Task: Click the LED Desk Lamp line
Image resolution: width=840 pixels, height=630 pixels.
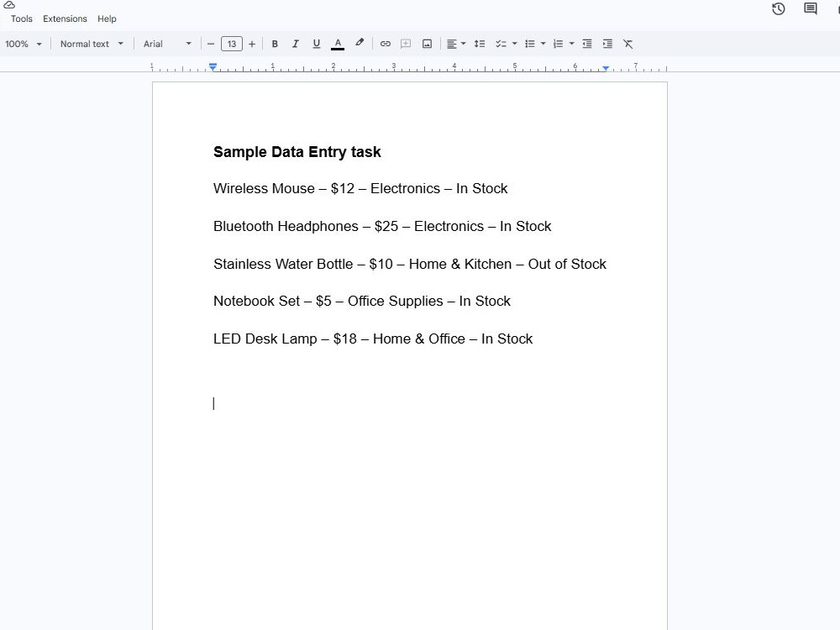Action: 373,339
